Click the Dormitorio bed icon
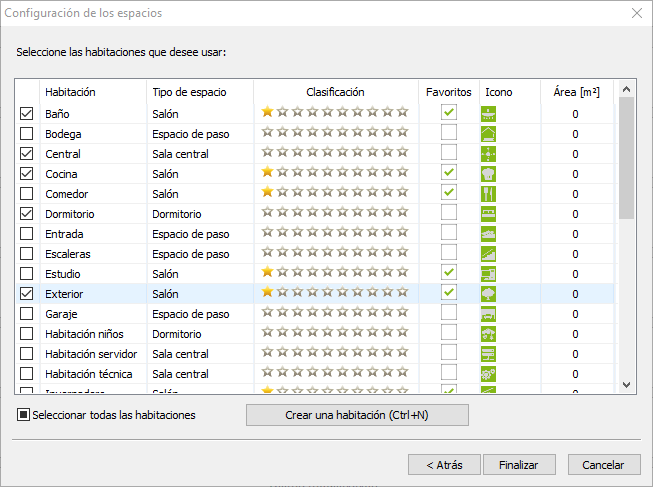The image size is (653, 487). pos(488,213)
